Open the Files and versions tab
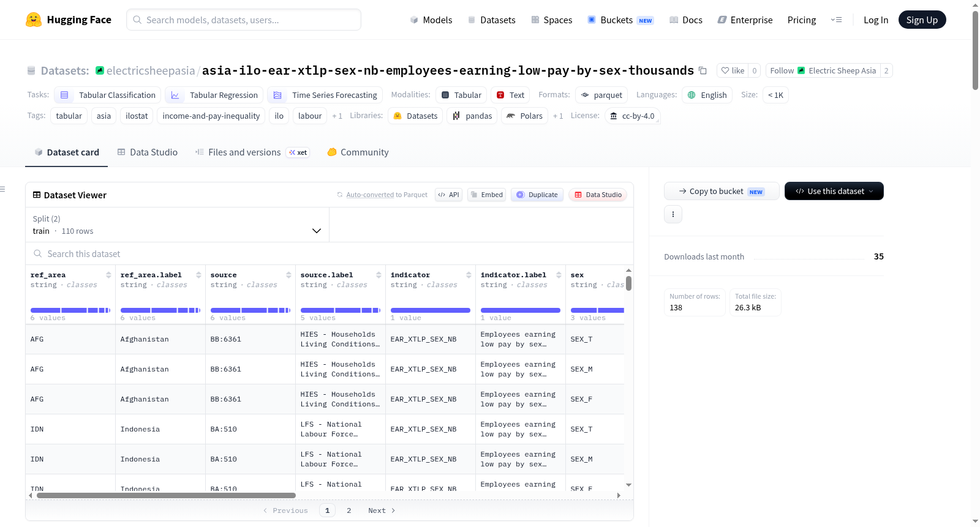Viewport: 980px width, 527px height. [x=252, y=152]
